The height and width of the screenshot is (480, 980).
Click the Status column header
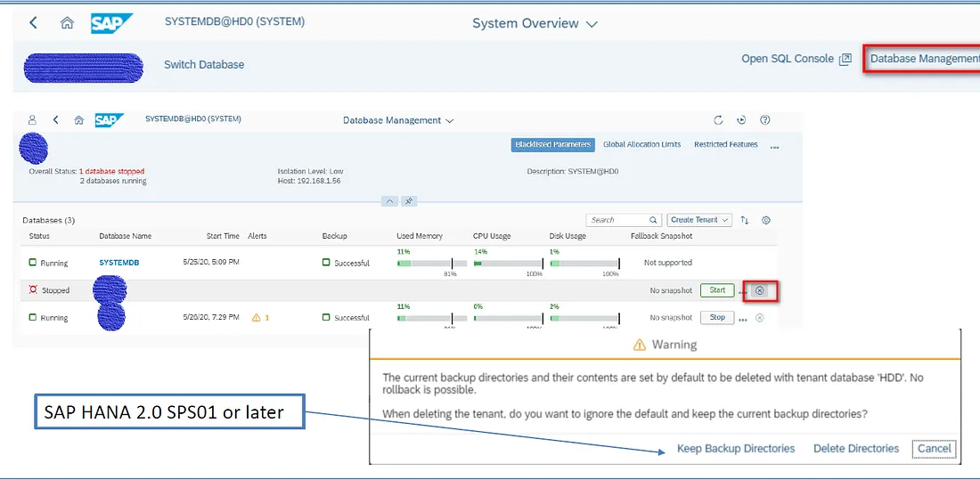pyautogui.click(x=39, y=236)
